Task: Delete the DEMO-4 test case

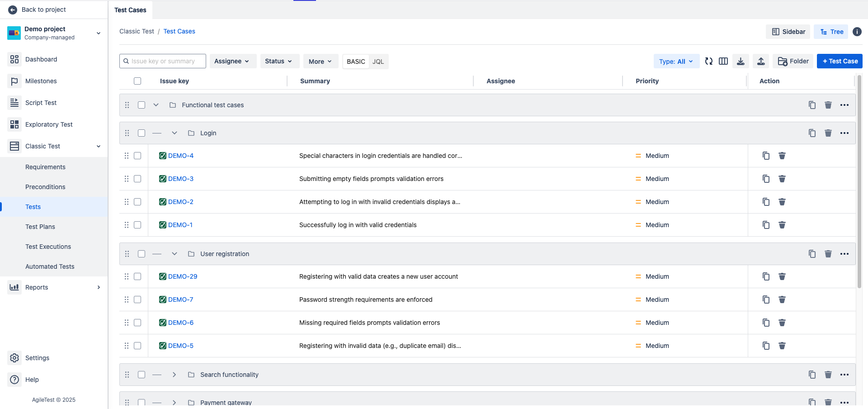Action: coord(782,156)
